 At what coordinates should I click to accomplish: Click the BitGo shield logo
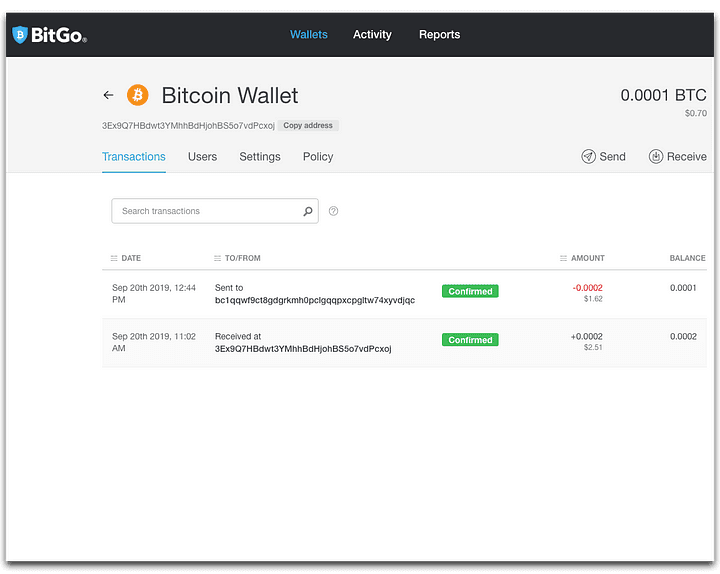(20, 35)
